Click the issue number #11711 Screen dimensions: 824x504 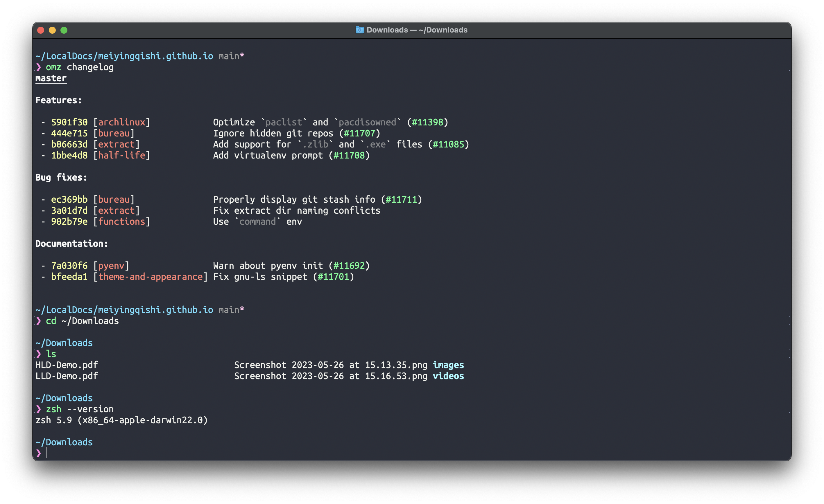(x=401, y=199)
